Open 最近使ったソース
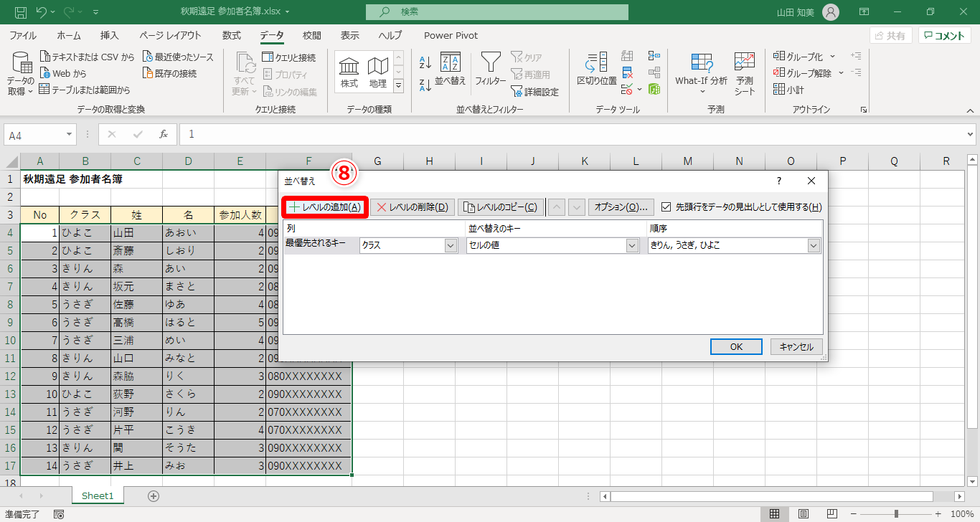 coord(178,57)
